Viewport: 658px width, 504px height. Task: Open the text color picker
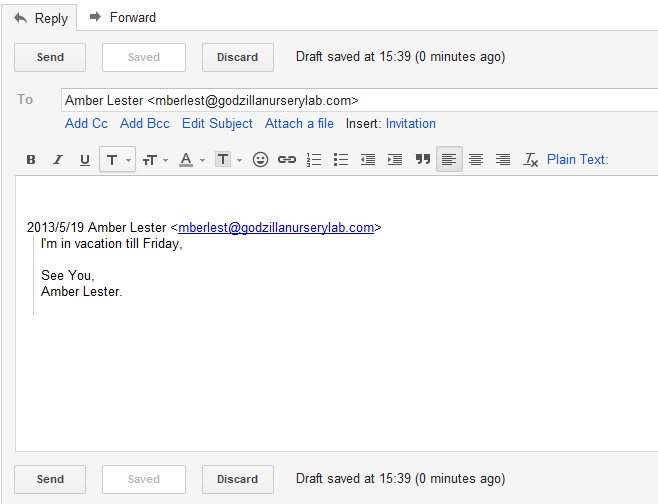click(x=191, y=159)
